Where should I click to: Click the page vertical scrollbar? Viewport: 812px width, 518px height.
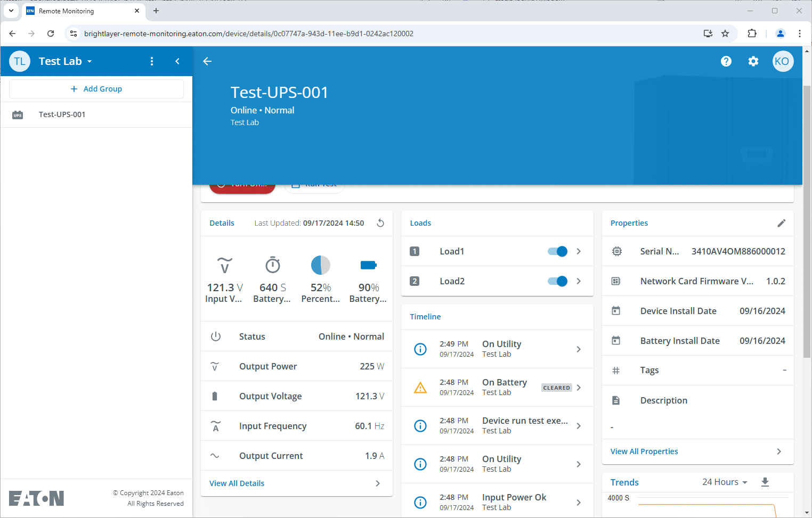tap(807, 221)
